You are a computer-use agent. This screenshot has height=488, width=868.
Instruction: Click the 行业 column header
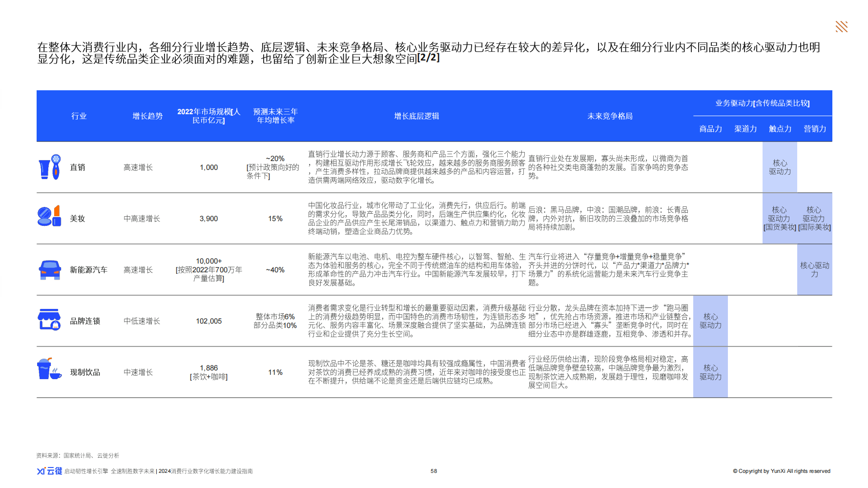tap(79, 116)
